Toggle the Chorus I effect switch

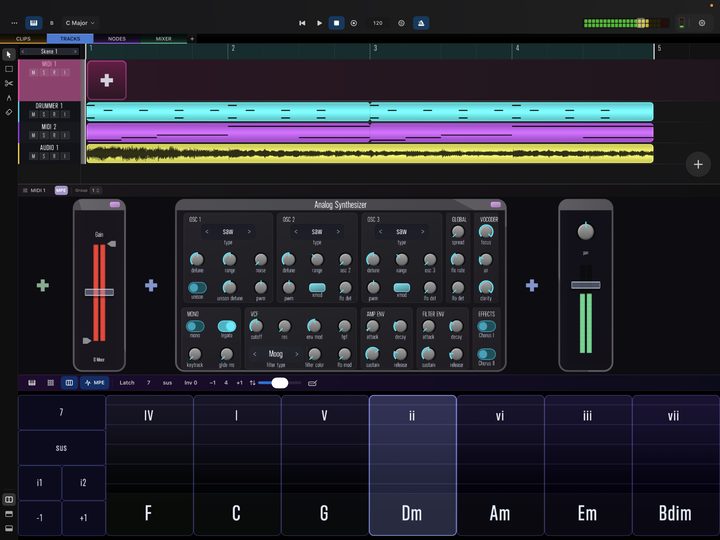486,326
